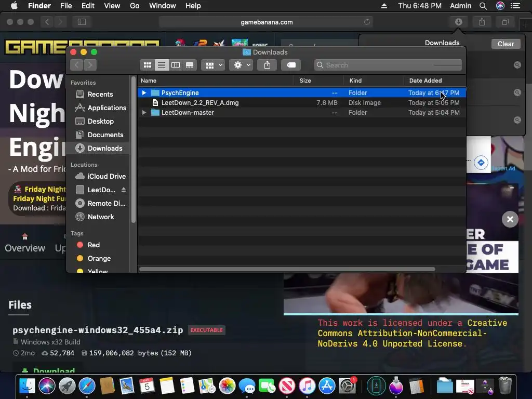This screenshot has height=399, width=532.
Task: Open the group-by arrangement dropdown
Action: [213, 65]
